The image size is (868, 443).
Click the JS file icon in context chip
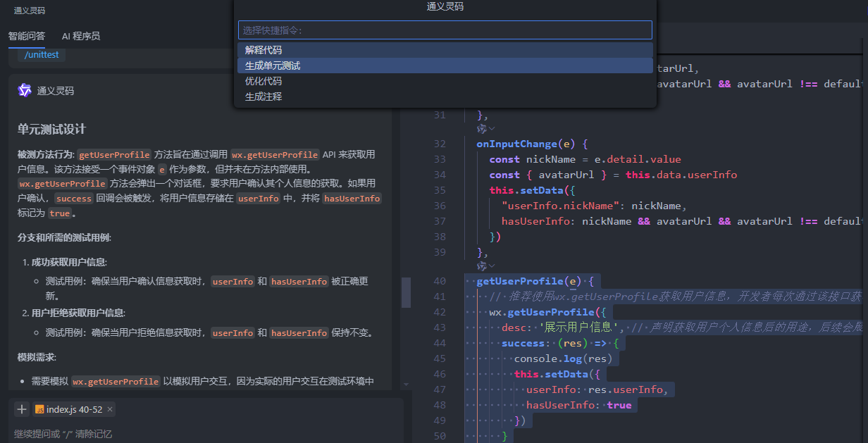pos(40,409)
